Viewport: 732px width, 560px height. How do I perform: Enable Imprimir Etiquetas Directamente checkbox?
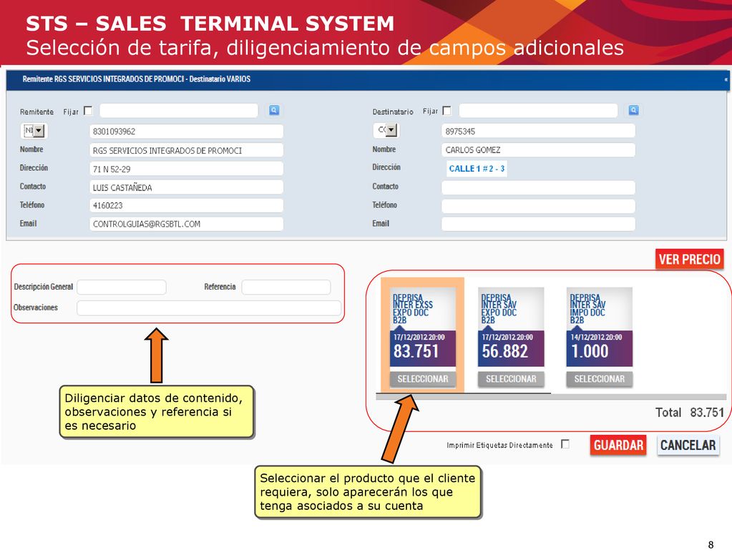(x=565, y=444)
